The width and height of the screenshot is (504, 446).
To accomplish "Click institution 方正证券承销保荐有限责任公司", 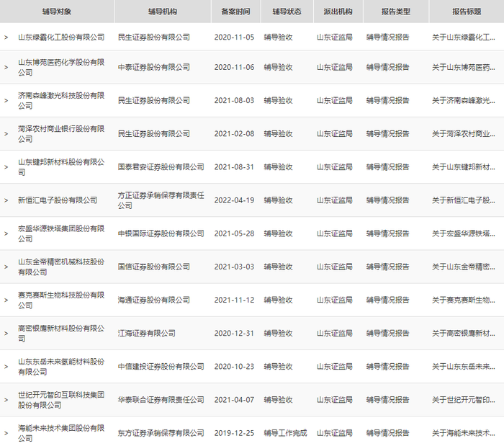I will click(x=161, y=200).
